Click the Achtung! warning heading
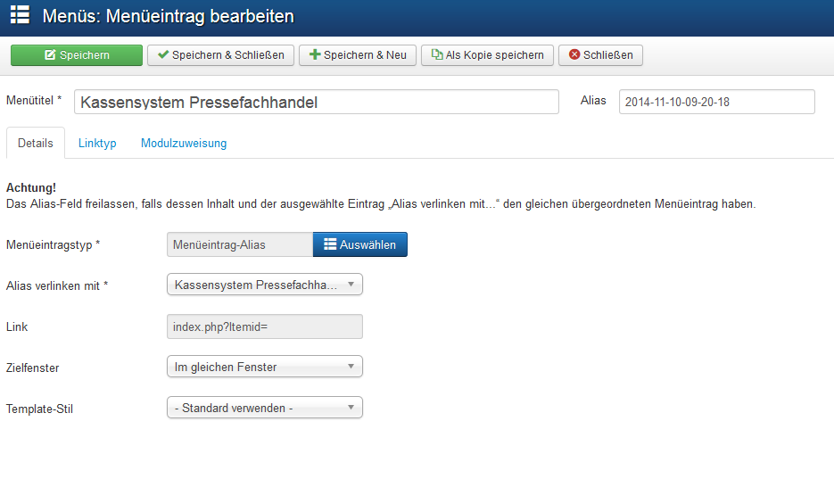The image size is (834, 504). (31, 187)
